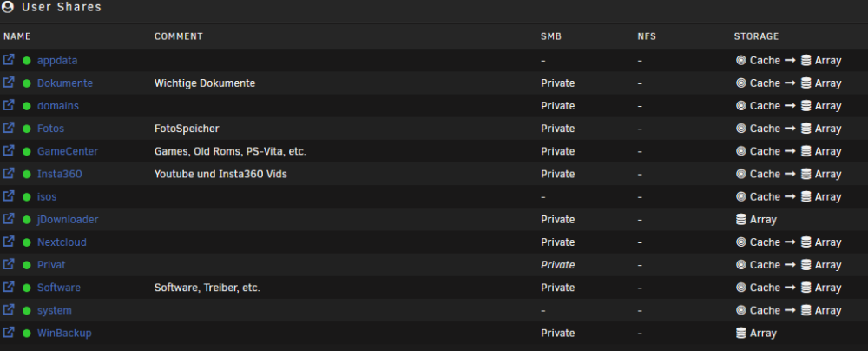
Task: Open the browse icon beside appdata share
Action: pos(9,59)
